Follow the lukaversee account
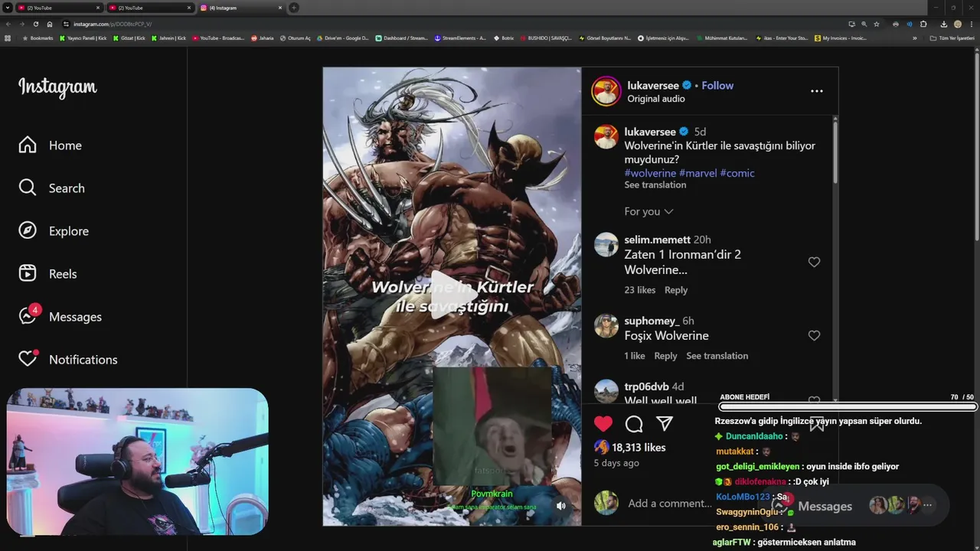This screenshot has width=980, height=551. (717, 86)
